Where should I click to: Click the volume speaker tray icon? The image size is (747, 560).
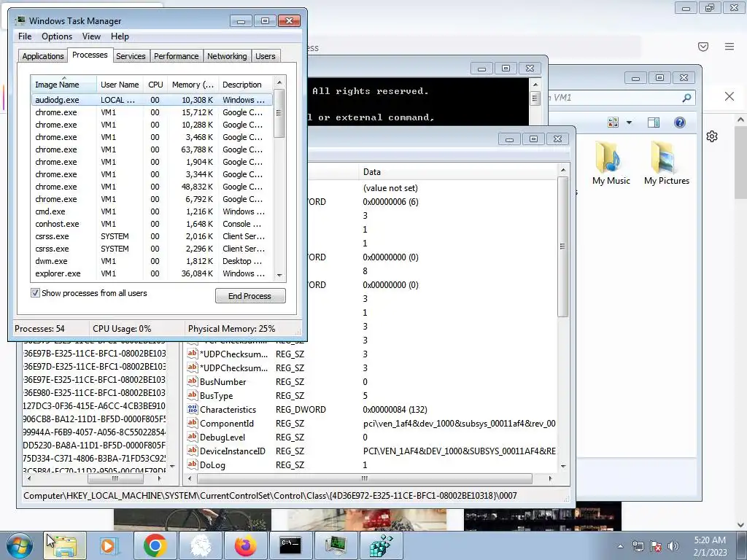(673, 546)
